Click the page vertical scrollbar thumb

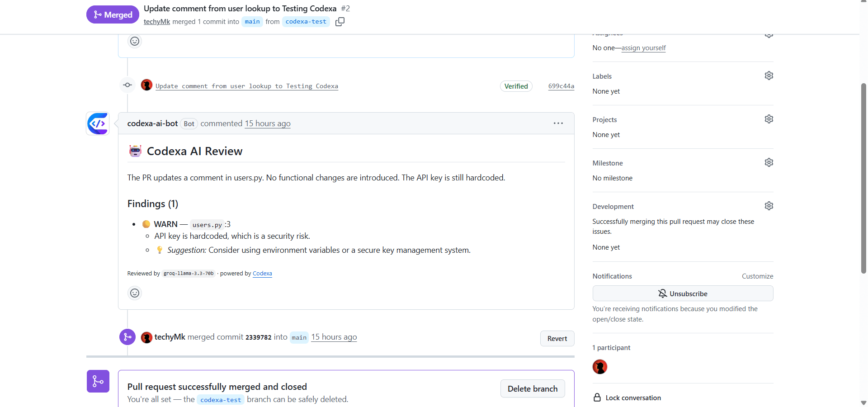[x=863, y=179]
